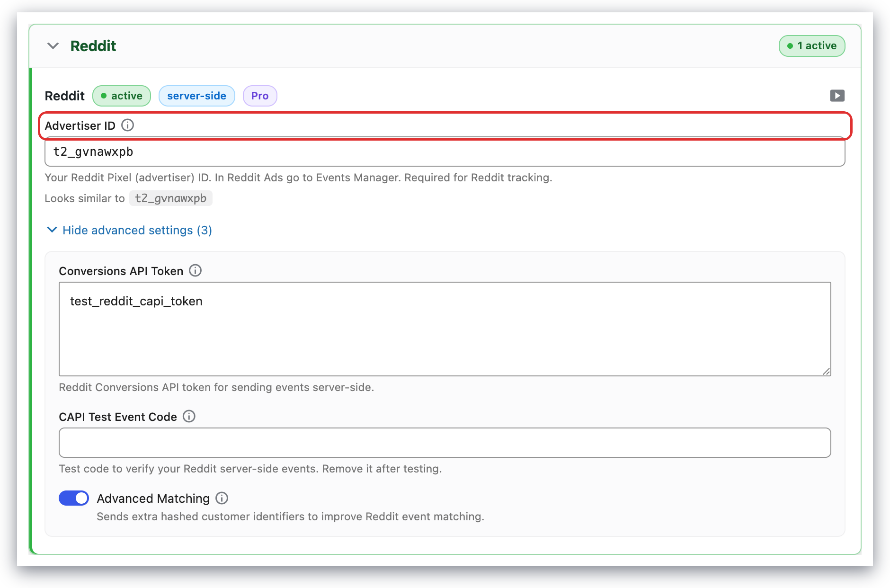Show the Advertiser ID info tooltip icon
The image size is (890, 588).
click(x=128, y=125)
